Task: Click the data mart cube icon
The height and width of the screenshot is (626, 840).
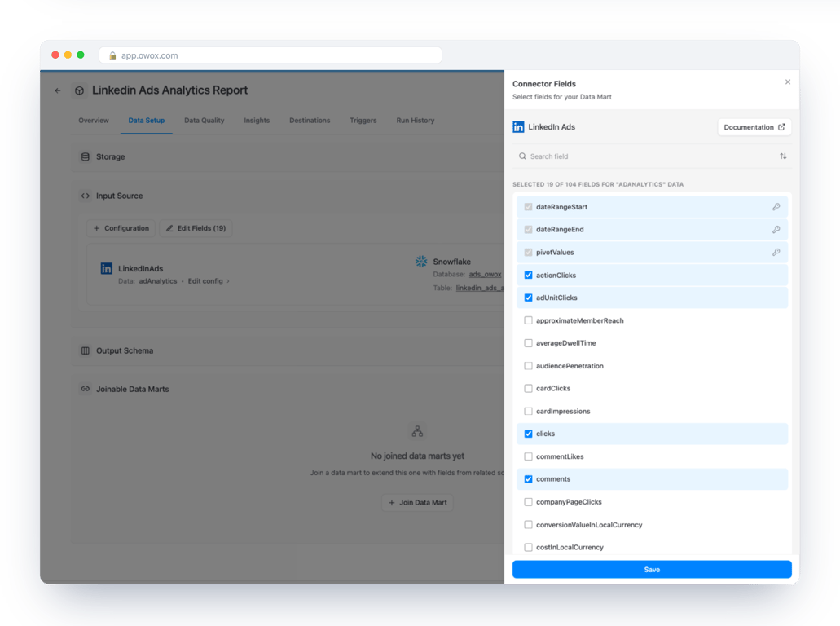Action: [x=79, y=90]
